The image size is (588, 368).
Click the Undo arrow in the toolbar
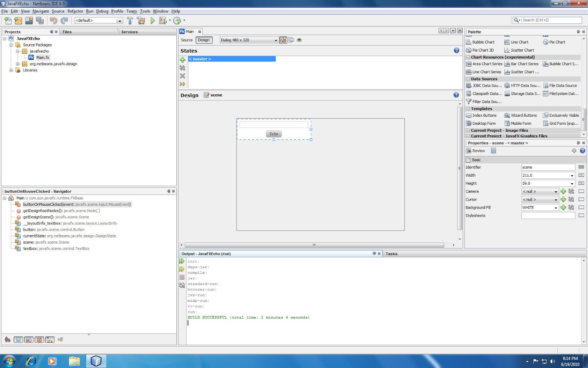pos(54,21)
